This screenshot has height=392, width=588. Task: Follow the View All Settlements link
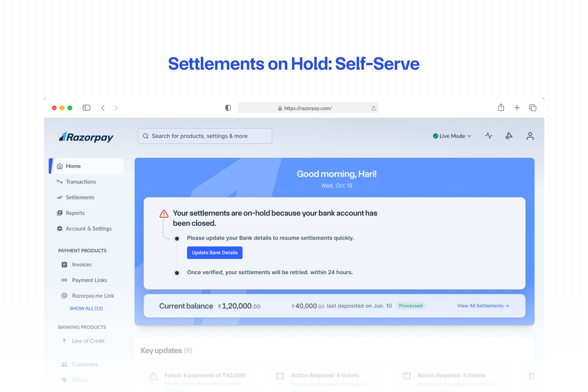pyautogui.click(x=483, y=306)
